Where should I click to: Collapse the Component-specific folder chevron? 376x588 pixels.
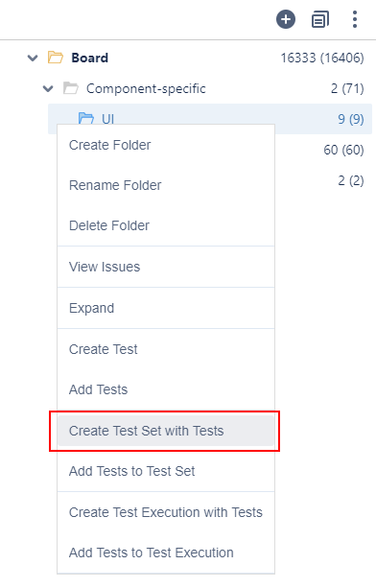pyautogui.click(x=48, y=89)
